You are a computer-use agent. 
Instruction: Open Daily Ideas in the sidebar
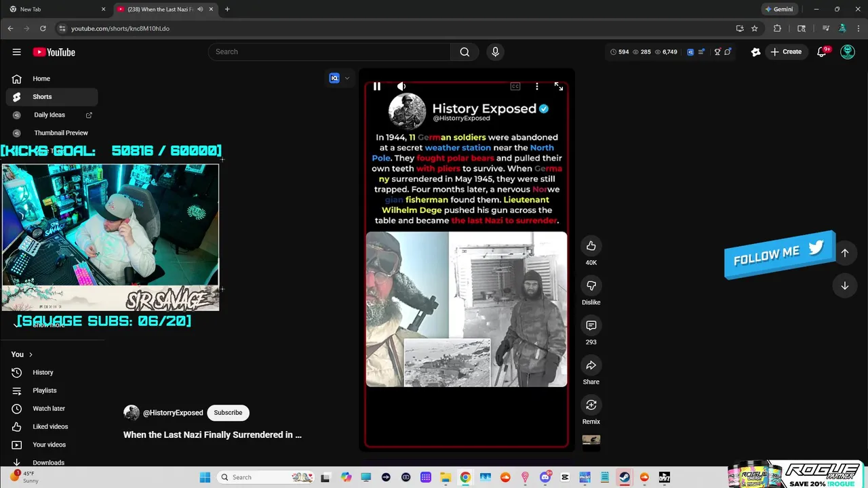click(x=52, y=115)
